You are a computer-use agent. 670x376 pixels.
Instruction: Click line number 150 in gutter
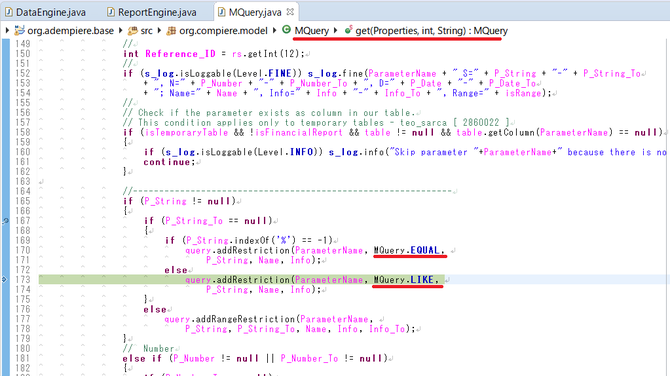[23, 54]
